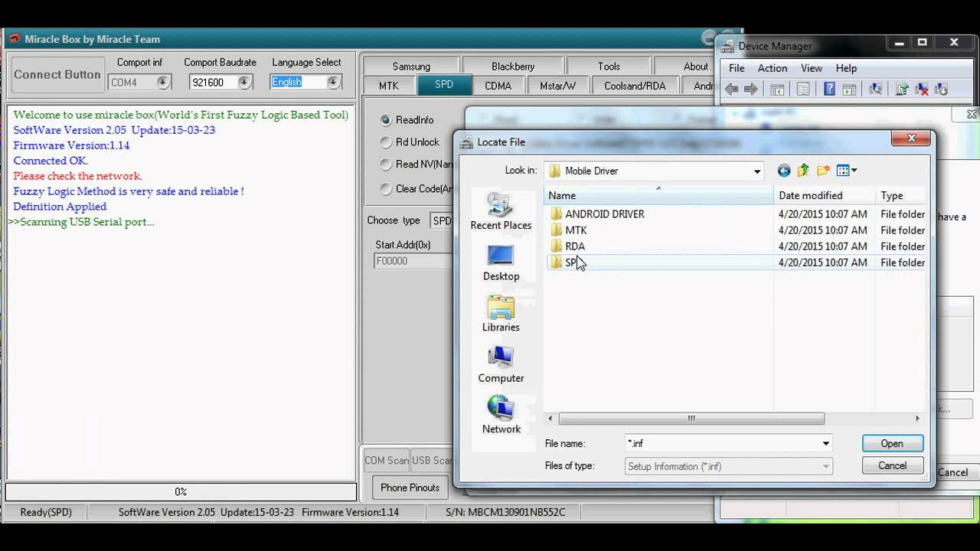Go to Desktop in the places sidebar
Viewport: 980px width, 551px height.
pyautogui.click(x=501, y=262)
